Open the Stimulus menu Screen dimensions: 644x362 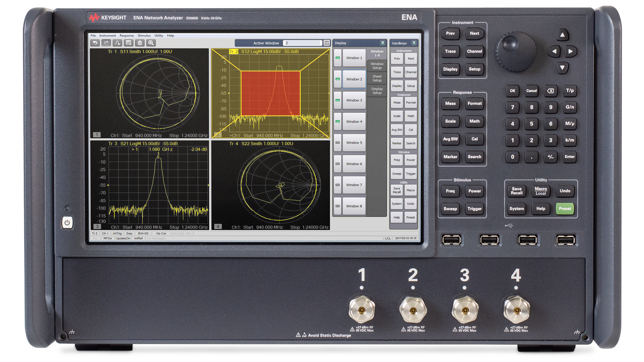pos(144,35)
